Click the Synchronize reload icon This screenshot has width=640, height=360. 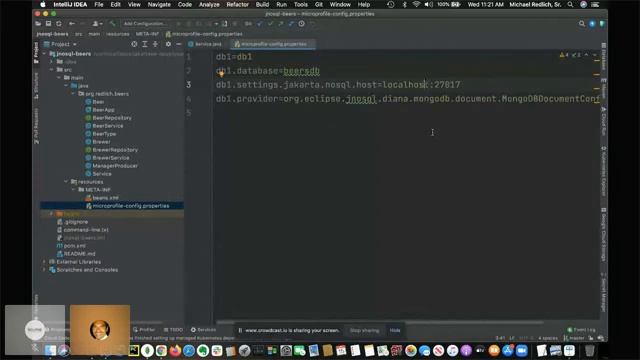point(59,24)
